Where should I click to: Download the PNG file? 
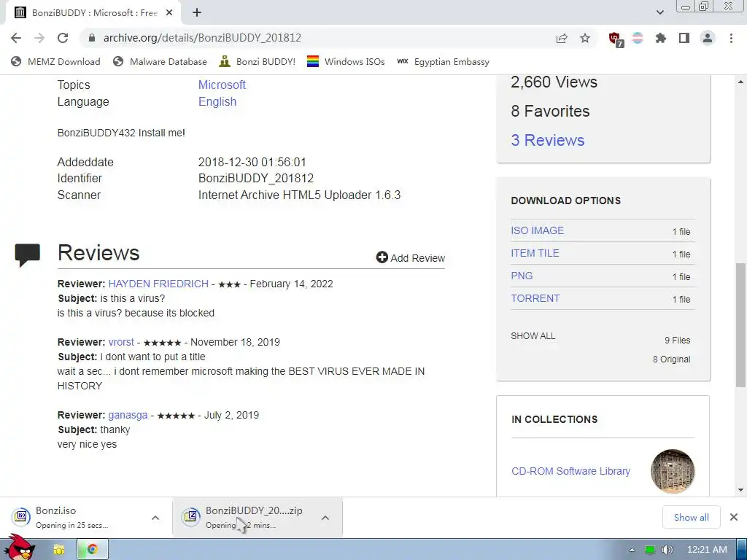522,276
